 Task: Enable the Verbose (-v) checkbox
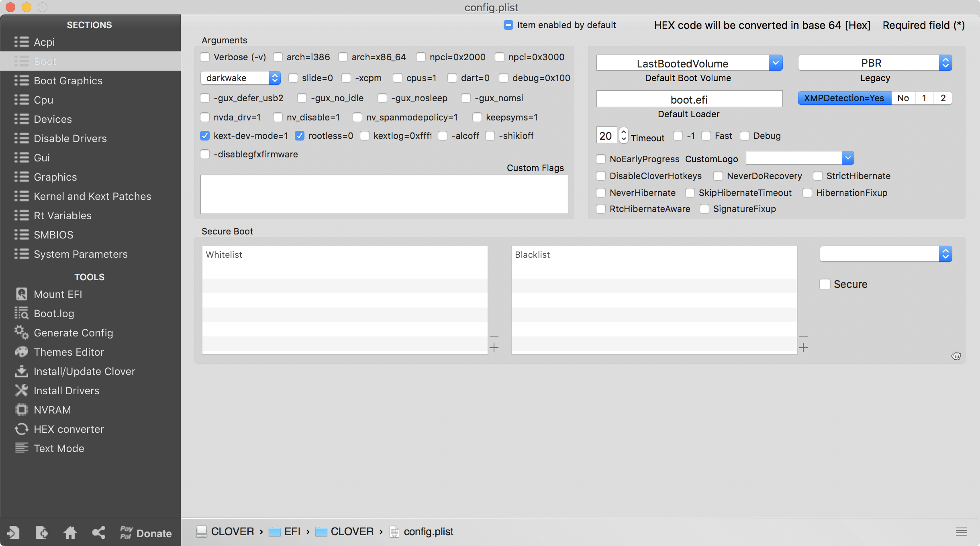pos(205,57)
